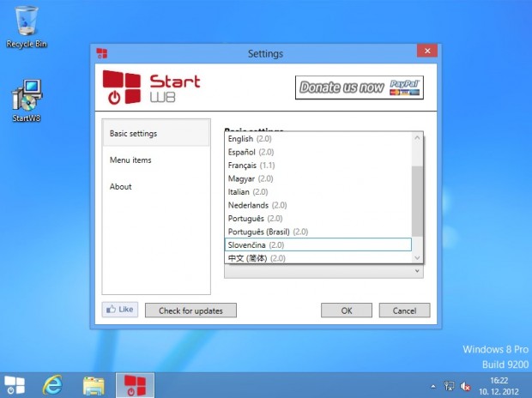
Task: Click the large StartW8 logo banner
Action: [x=152, y=87]
